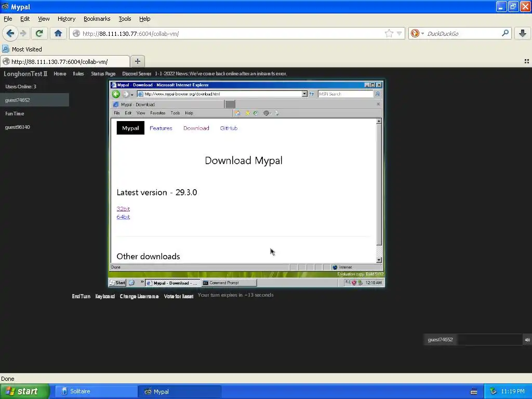Click the IE favorites star icon
Screen dimensions: 532x399
(248, 113)
